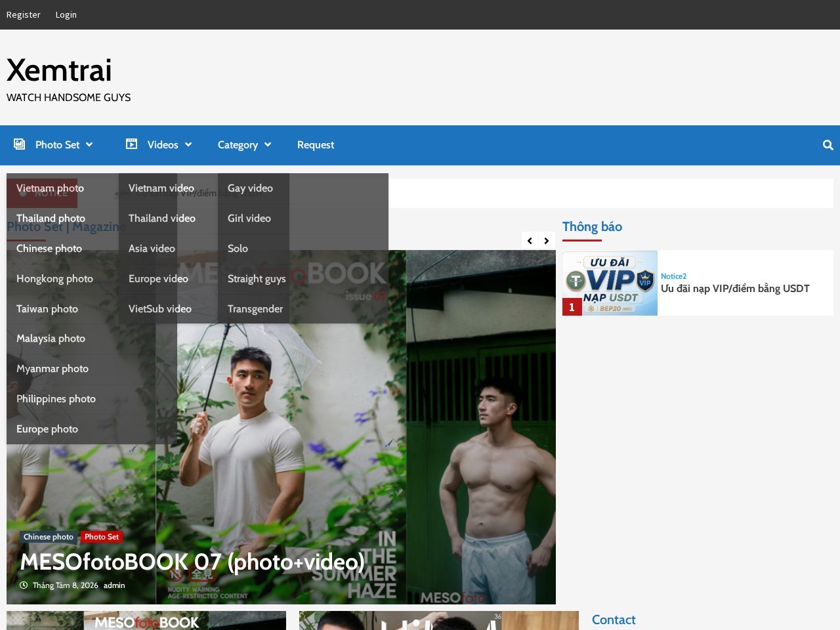Select Vietnam photo from menu

[x=50, y=188]
